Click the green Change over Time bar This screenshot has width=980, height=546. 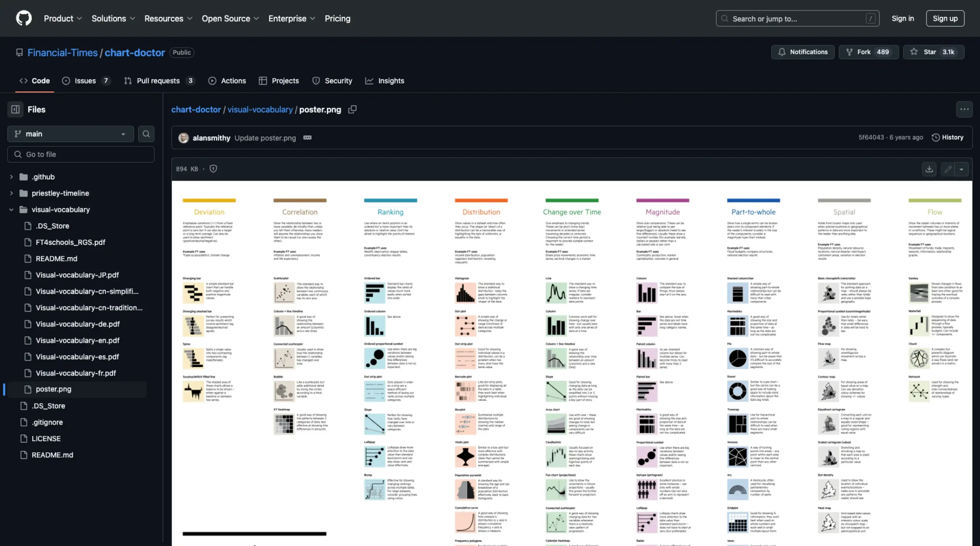click(x=572, y=200)
